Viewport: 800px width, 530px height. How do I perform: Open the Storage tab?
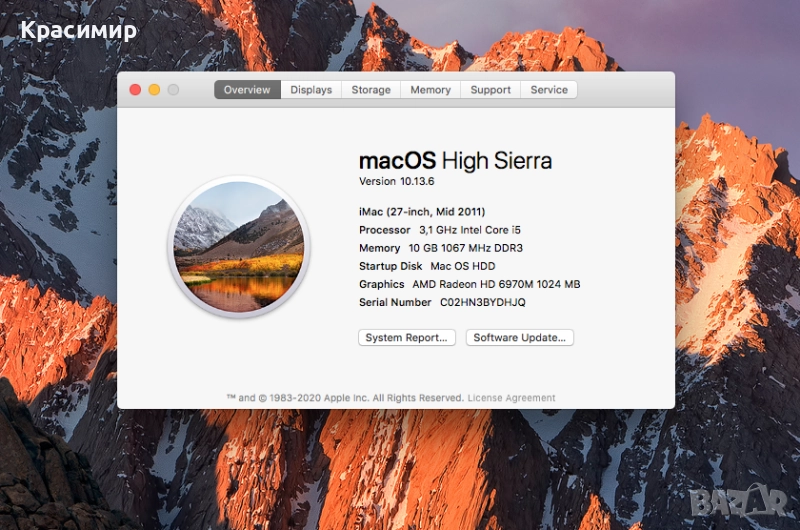click(x=371, y=90)
